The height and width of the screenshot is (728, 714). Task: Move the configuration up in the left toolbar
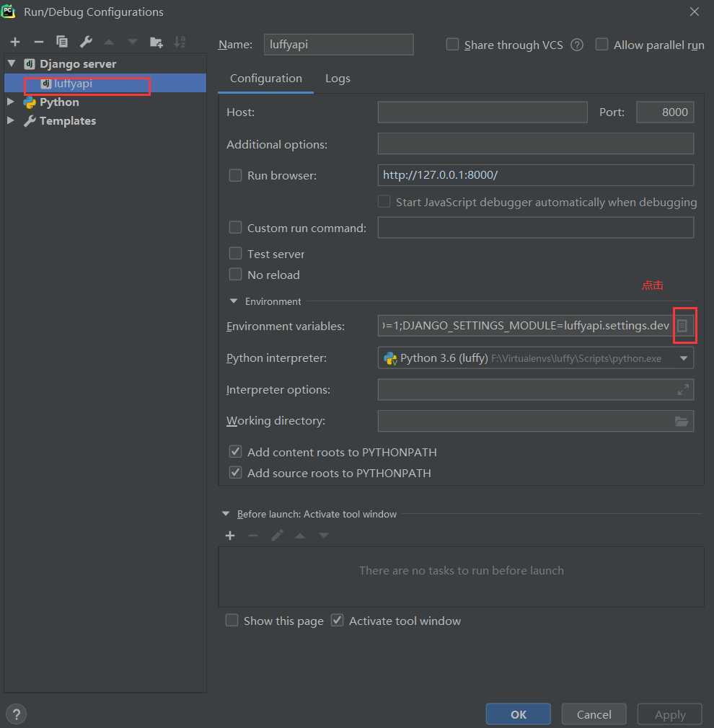109,43
